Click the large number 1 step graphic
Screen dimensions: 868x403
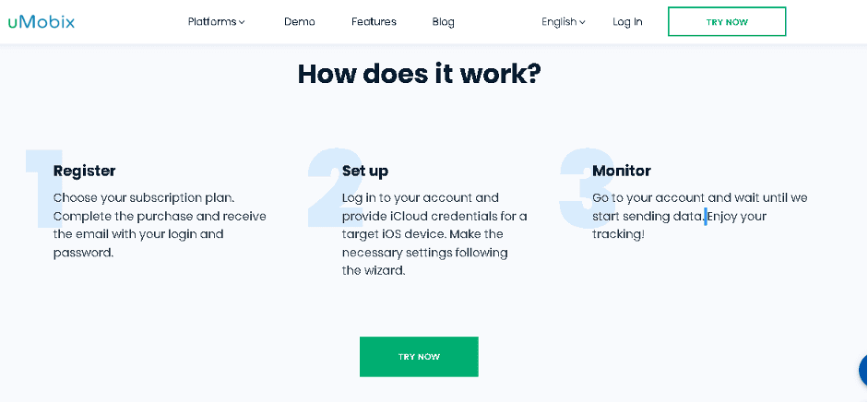(x=45, y=188)
